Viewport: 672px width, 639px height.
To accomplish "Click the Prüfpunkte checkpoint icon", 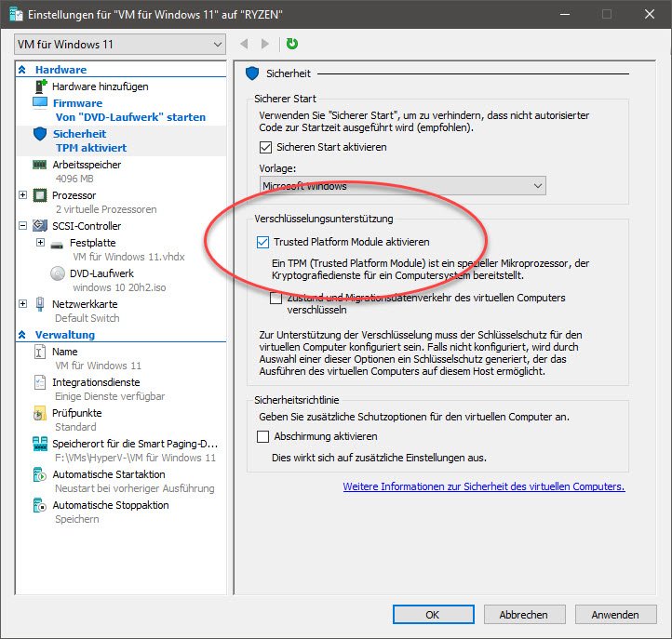I will (x=39, y=413).
